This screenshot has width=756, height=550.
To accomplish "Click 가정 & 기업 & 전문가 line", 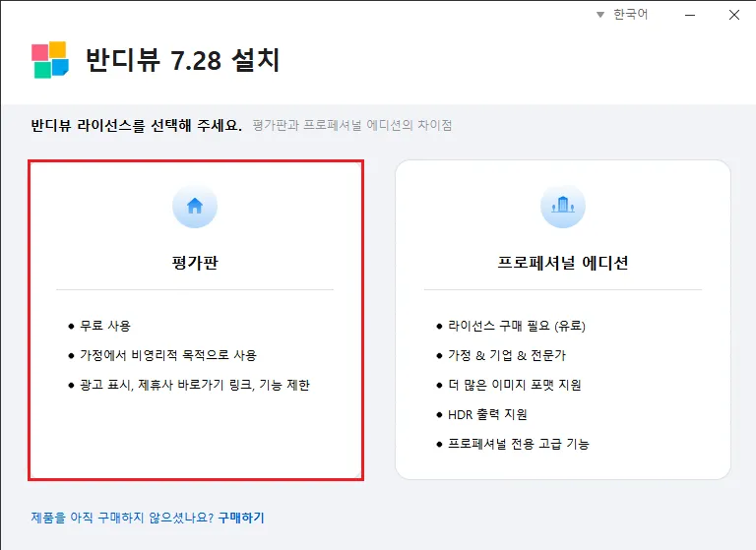I will pos(507,355).
